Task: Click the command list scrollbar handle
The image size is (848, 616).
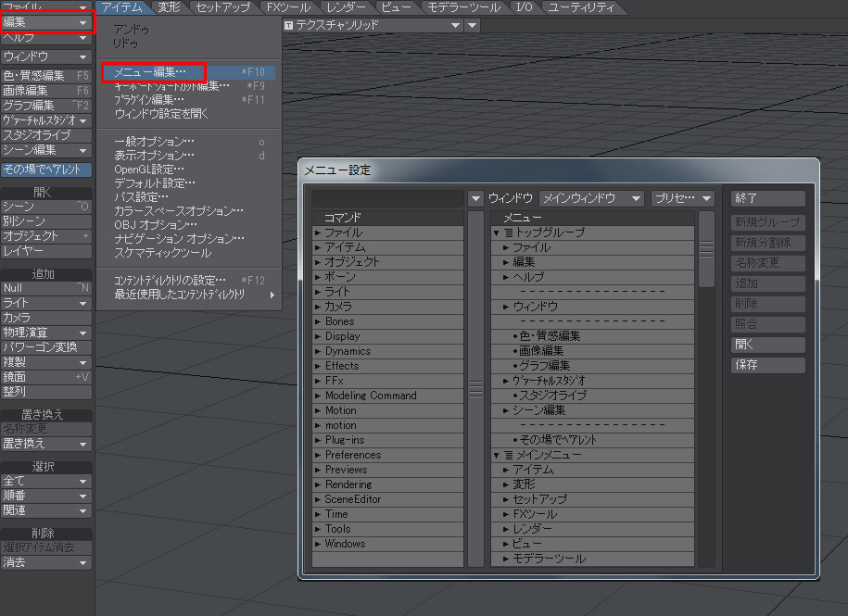Action: click(475, 389)
